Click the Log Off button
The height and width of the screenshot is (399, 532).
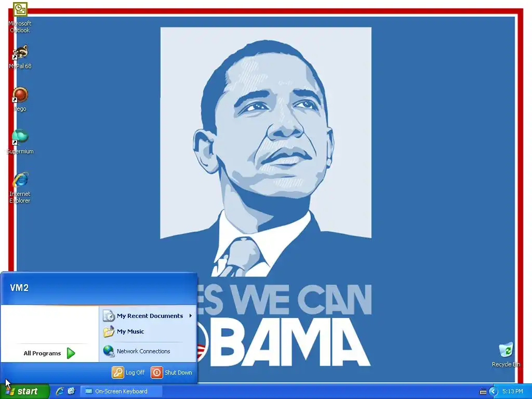(128, 373)
